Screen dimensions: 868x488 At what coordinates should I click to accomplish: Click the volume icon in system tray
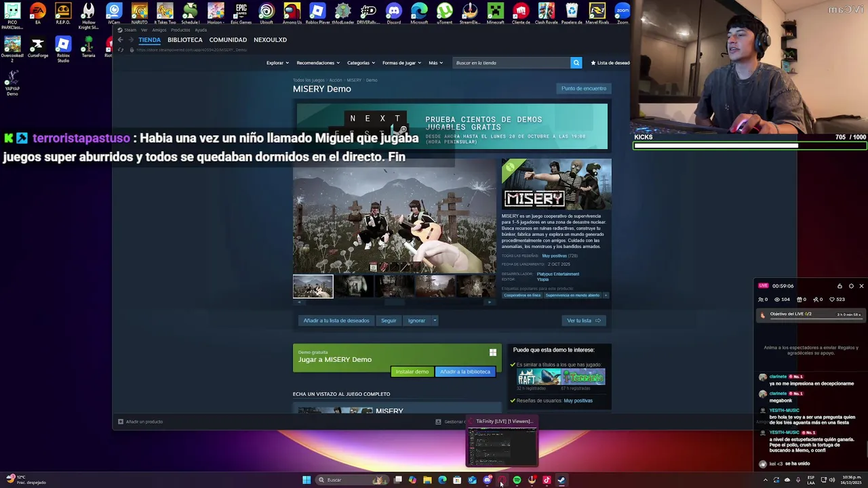832,480
